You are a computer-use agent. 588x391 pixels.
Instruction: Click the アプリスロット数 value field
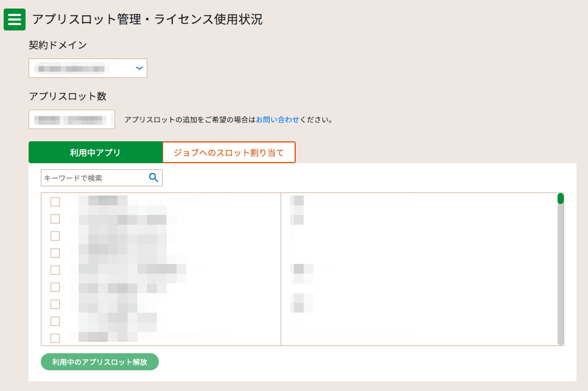(72, 119)
